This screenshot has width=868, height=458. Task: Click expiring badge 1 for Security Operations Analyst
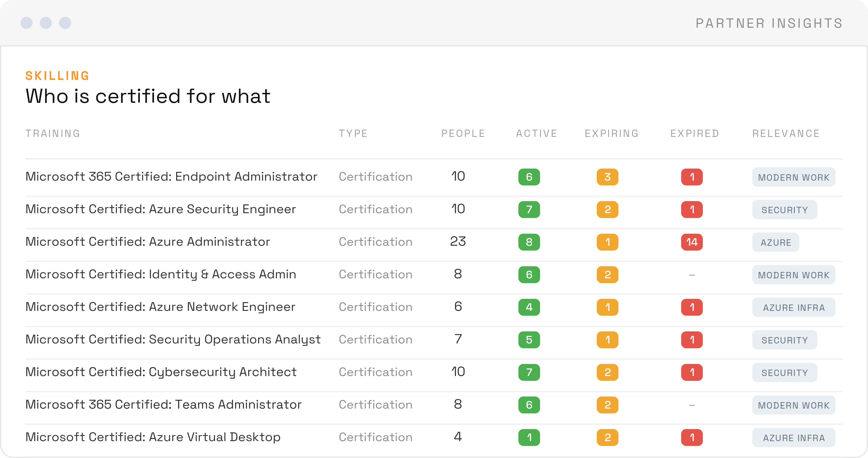(608, 340)
